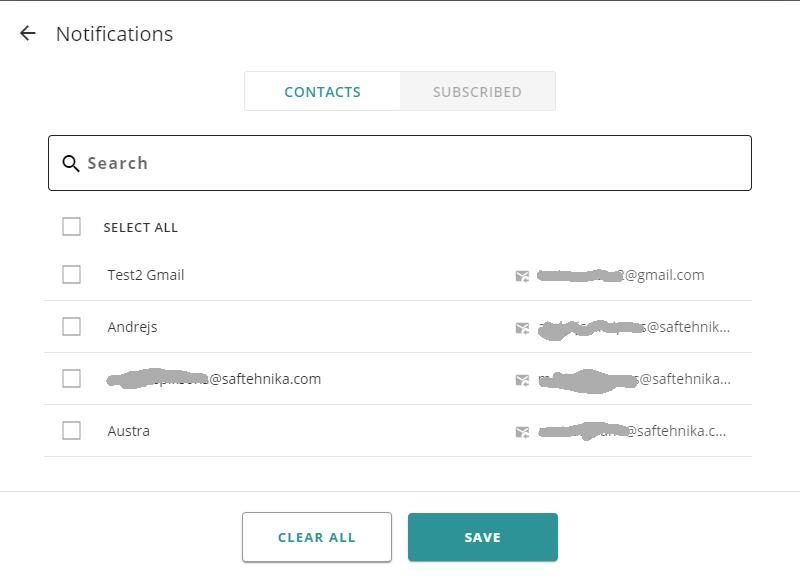Select the Andrejs contact checkbox
The width and height of the screenshot is (800, 581).
(x=71, y=326)
